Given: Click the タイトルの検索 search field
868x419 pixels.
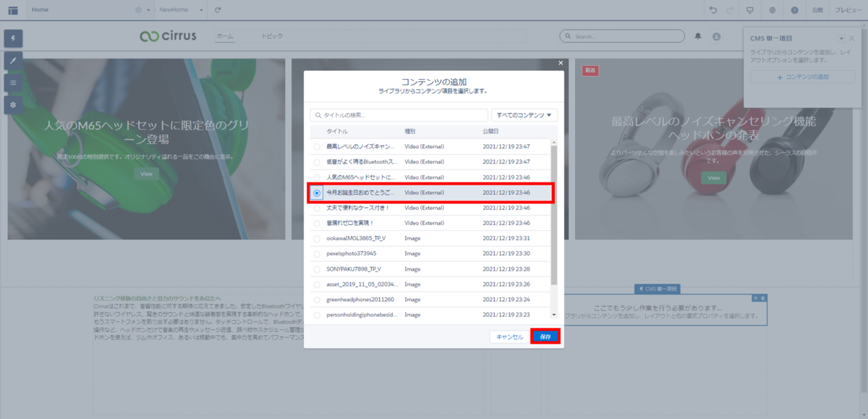Looking at the screenshot, I should 399,115.
